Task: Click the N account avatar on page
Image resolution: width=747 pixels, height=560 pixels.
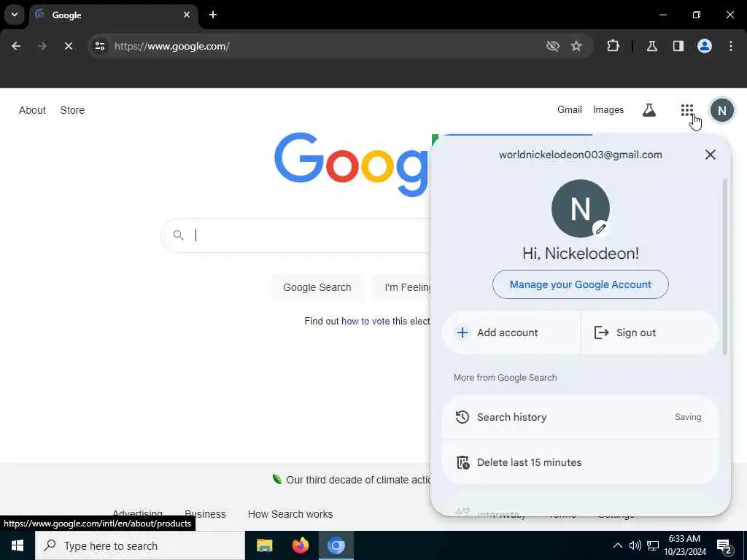Action: coord(721,111)
